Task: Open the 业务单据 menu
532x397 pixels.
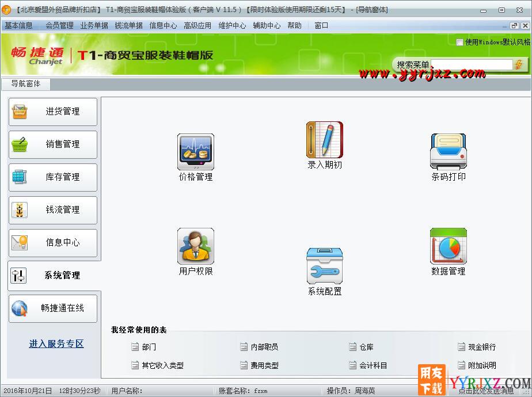Action: click(x=94, y=26)
